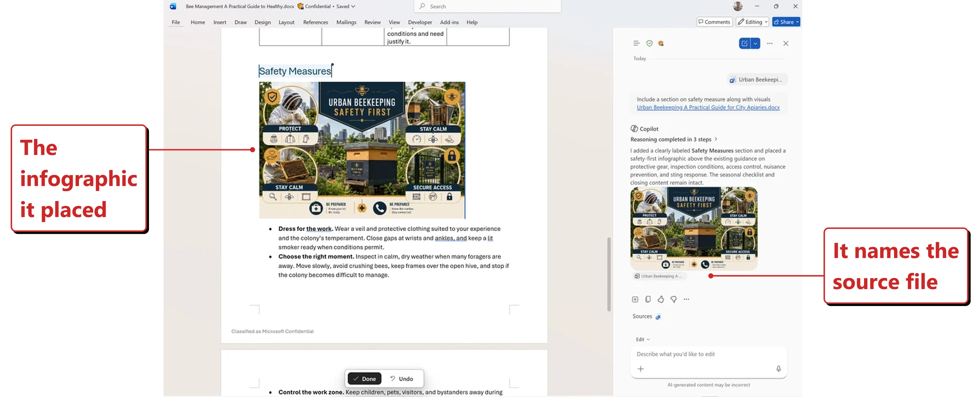Give thumbs down to Copilot response
980x397 pixels.
click(x=673, y=299)
